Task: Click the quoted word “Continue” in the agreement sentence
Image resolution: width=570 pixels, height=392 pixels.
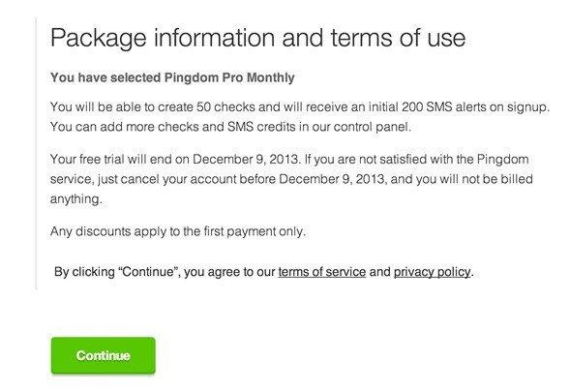Action: pos(149,272)
